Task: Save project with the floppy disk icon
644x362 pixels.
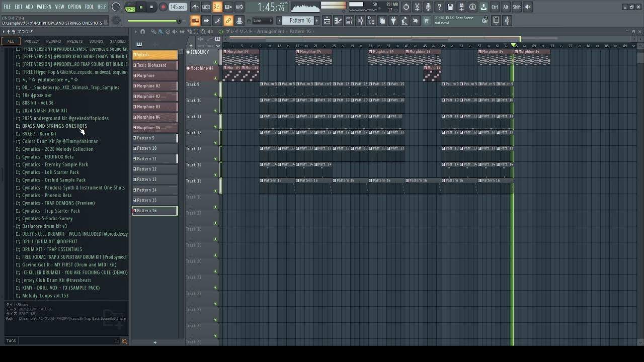Action: [450, 7]
